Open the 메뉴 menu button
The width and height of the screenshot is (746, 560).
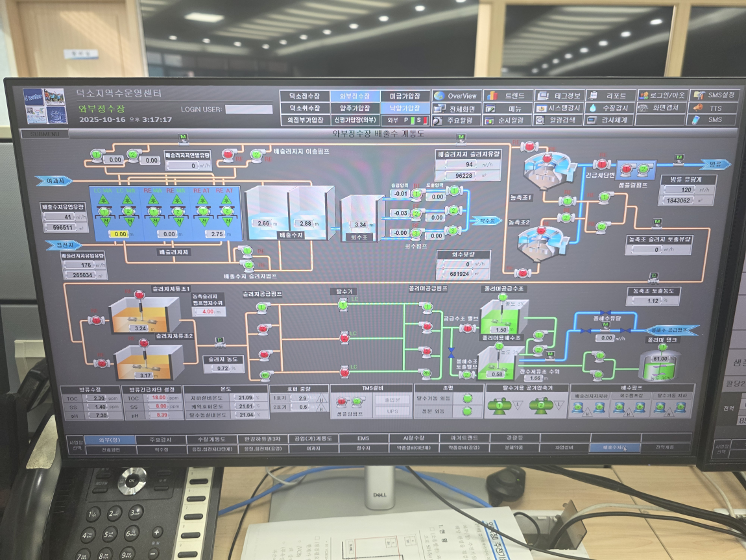(x=508, y=108)
